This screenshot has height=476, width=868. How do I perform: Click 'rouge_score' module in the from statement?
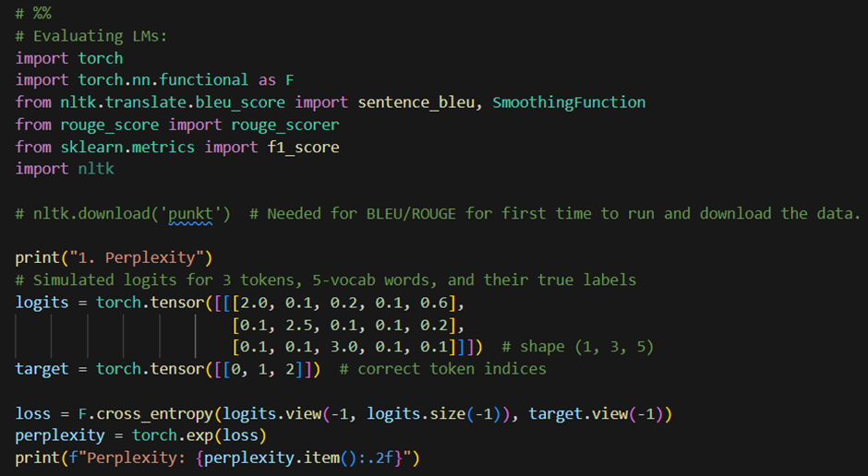110,125
